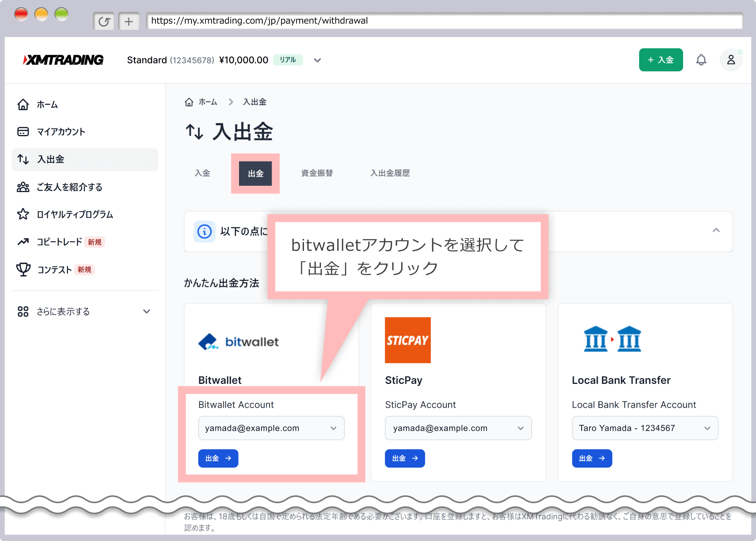Open a new browser tab with the plus icon
Screen dimensions: 756x541
click(x=129, y=21)
